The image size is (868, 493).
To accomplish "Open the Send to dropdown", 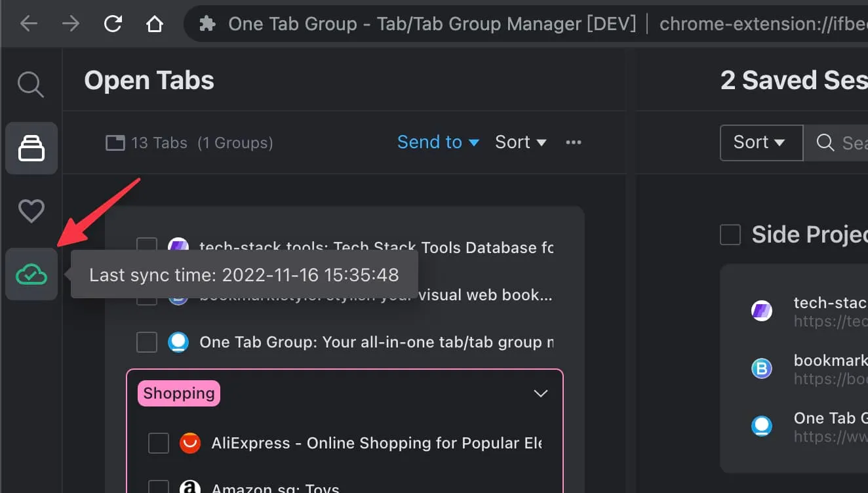I will click(438, 142).
